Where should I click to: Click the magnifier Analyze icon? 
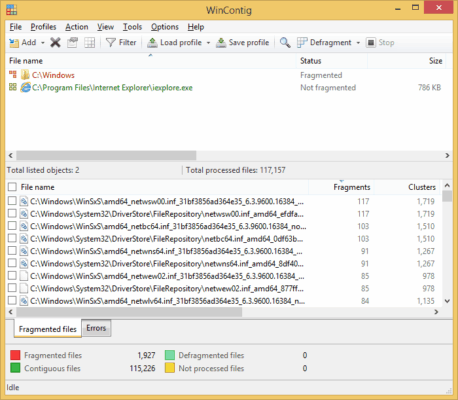[285, 43]
